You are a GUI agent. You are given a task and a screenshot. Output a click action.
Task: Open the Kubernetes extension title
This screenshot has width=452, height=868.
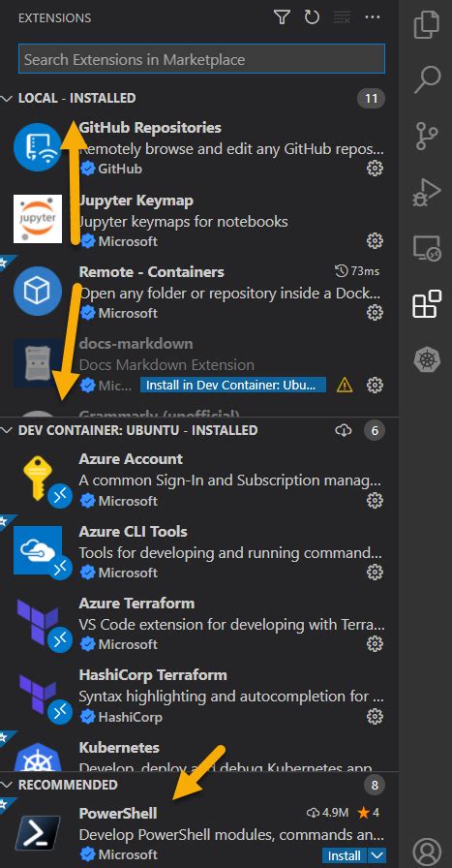click(119, 747)
